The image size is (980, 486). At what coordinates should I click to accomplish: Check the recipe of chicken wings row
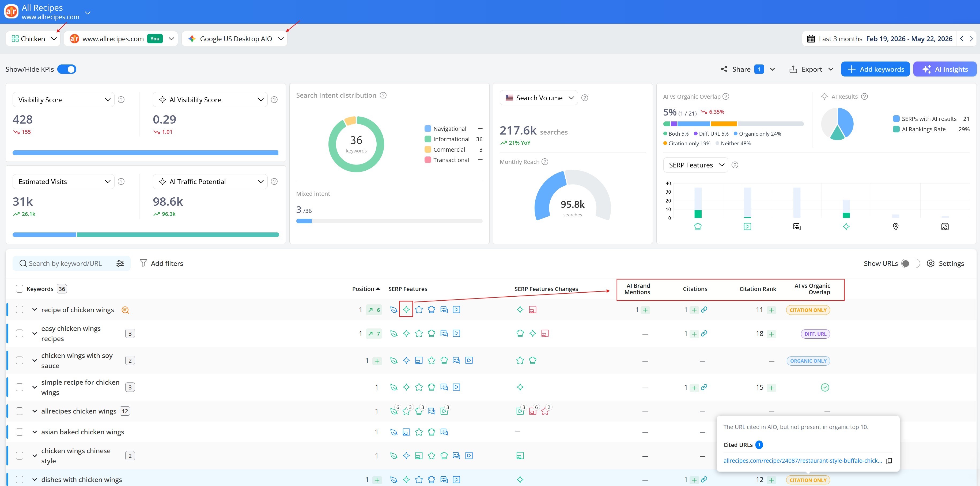pos(19,310)
